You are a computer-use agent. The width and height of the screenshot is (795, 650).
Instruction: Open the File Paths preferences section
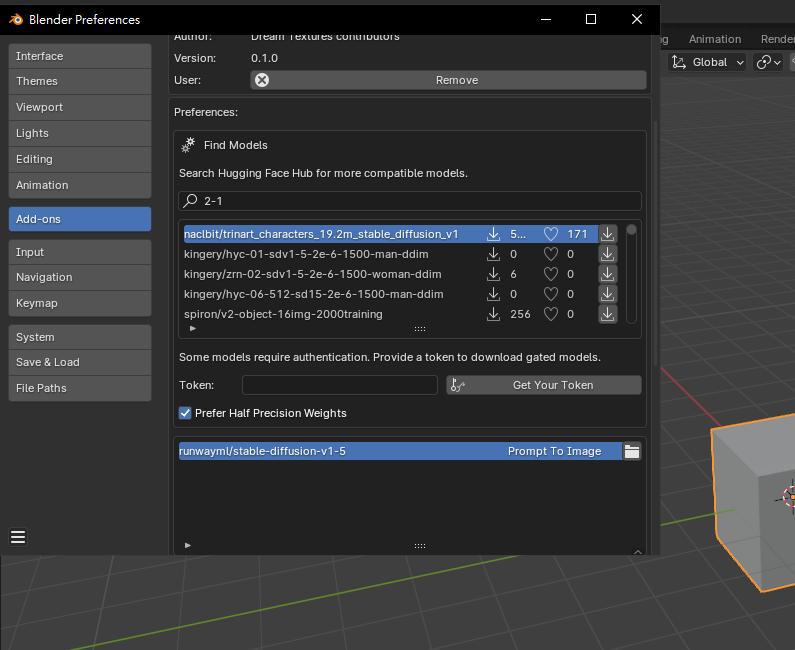[80, 388]
